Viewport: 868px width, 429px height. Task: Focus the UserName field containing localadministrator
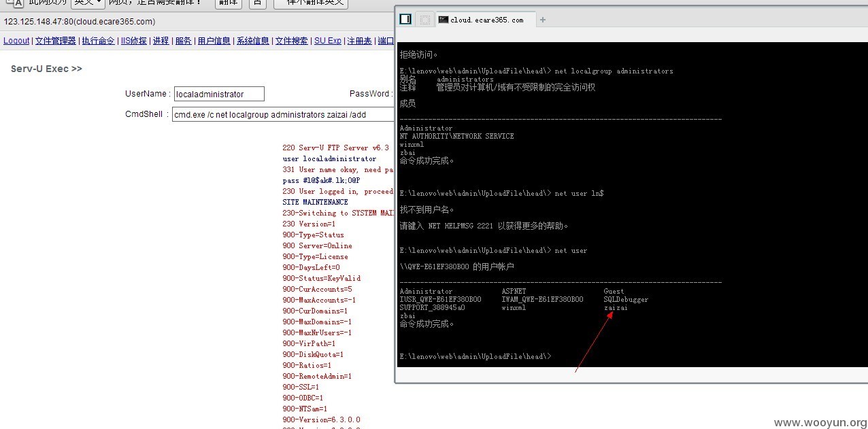[x=219, y=94]
